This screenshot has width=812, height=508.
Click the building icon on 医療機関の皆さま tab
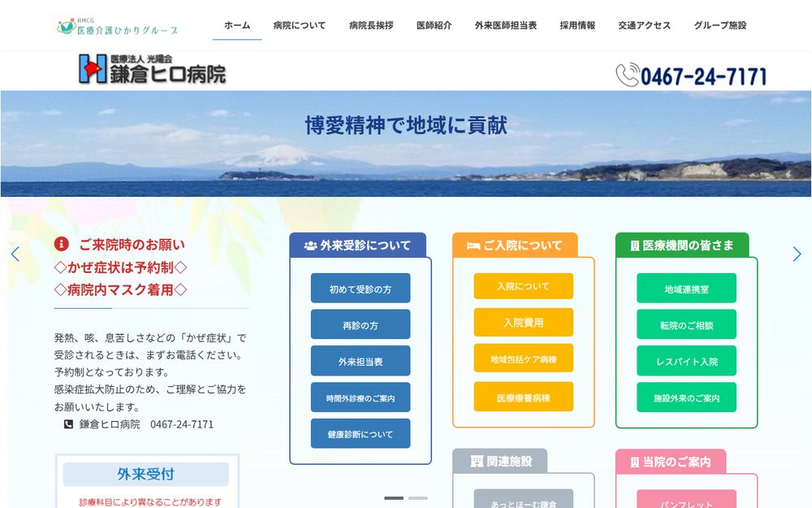point(635,245)
